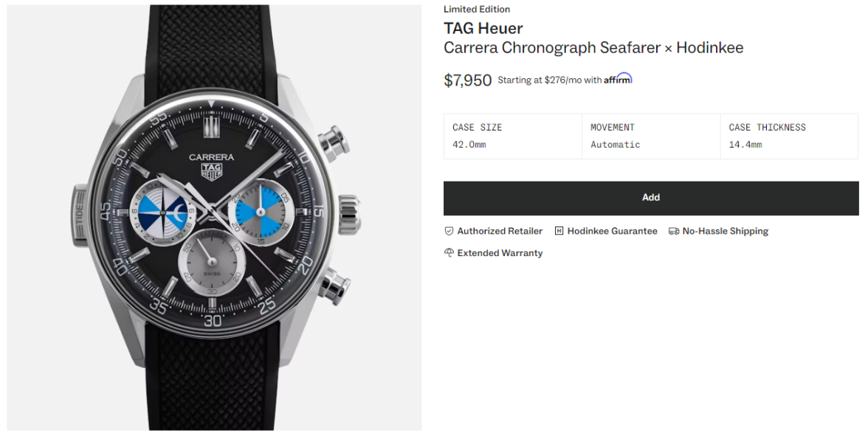Click the $7,950 price
The height and width of the screenshot is (436, 868).
tap(467, 80)
